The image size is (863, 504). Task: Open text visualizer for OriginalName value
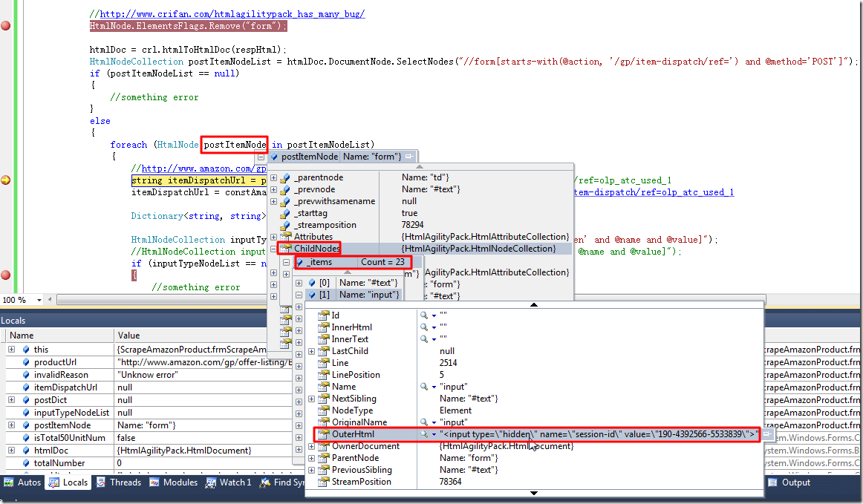[x=424, y=422]
